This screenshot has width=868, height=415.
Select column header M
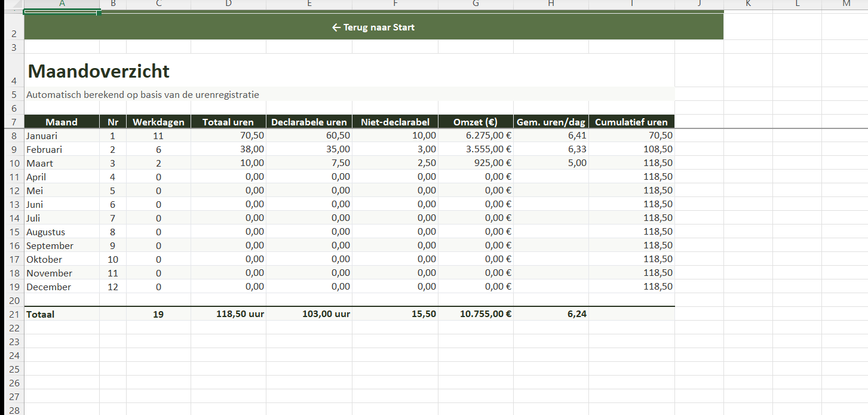tap(845, 4)
